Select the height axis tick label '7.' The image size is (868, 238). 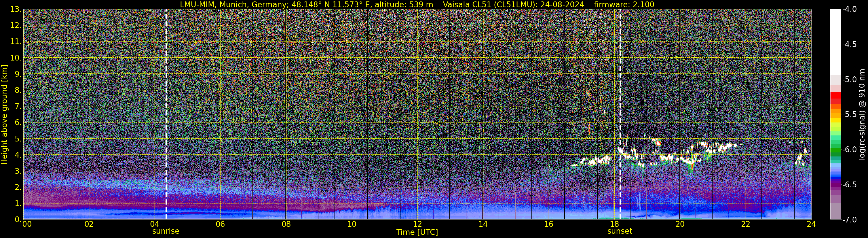18,106
